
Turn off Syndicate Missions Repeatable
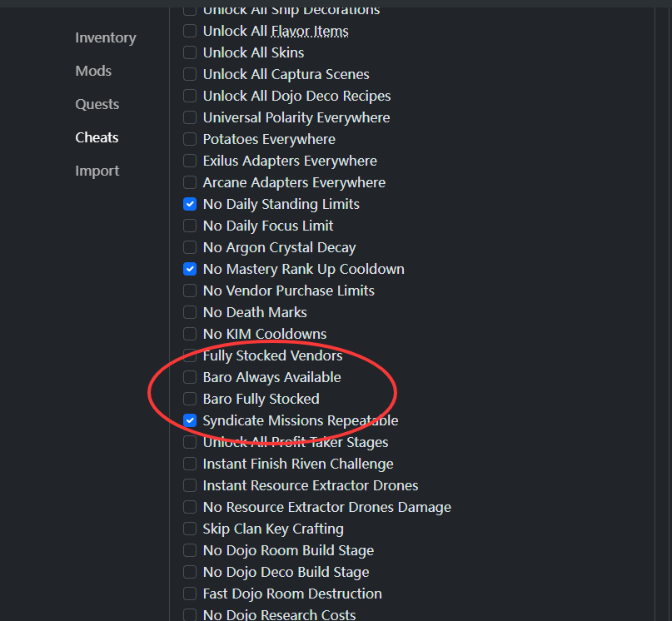(x=190, y=420)
